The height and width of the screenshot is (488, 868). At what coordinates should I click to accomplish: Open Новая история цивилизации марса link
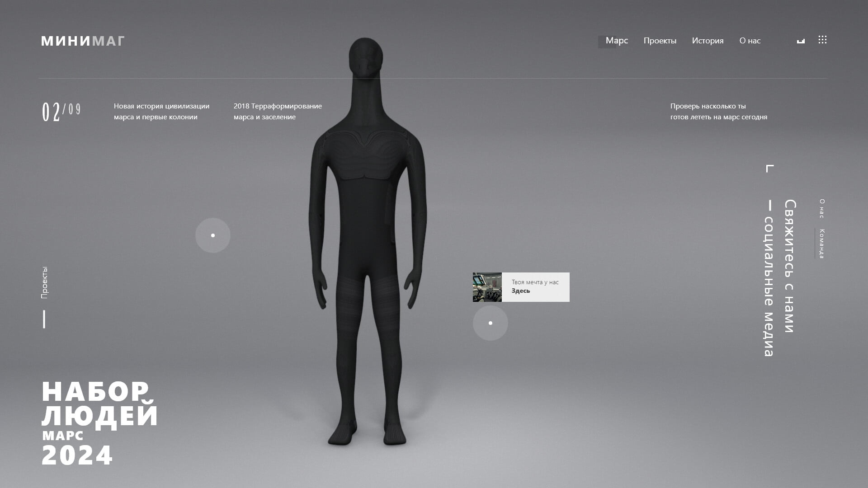(161, 112)
